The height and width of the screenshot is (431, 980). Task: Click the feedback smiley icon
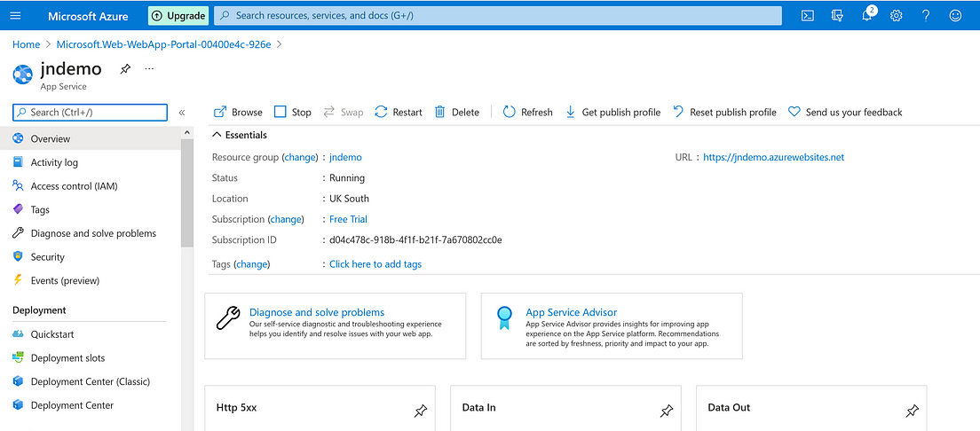(955, 16)
